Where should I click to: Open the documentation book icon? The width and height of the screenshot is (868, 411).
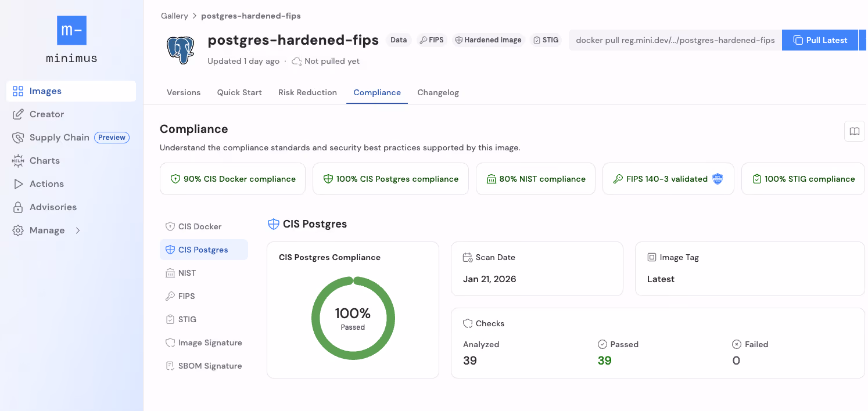click(854, 131)
